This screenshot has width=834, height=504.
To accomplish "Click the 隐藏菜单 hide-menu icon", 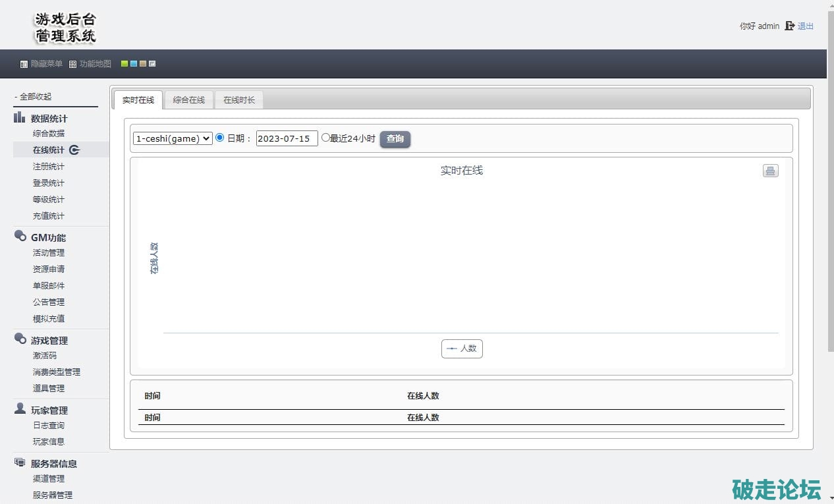I will coord(24,65).
